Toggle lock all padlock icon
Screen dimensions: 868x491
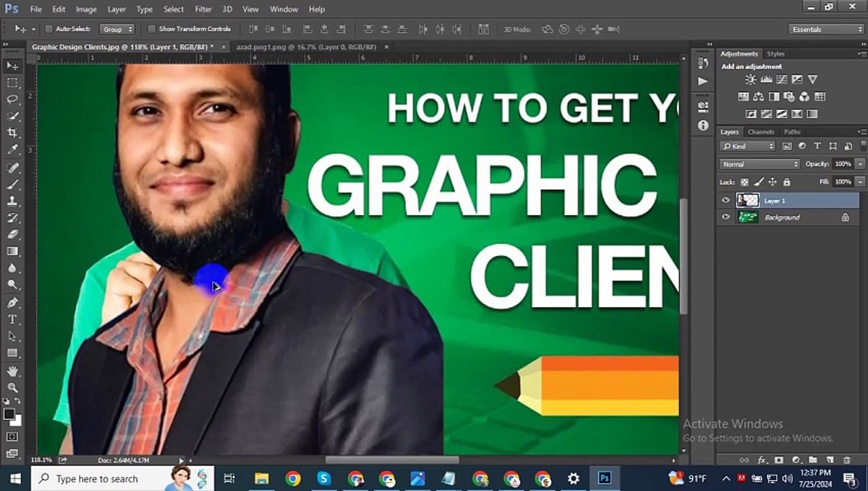[x=787, y=182]
